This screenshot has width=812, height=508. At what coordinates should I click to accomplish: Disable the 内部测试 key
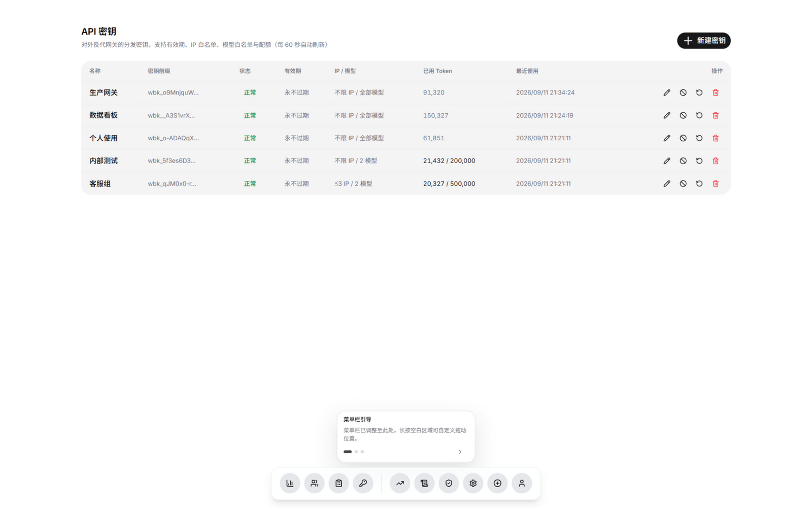point(683,161)
